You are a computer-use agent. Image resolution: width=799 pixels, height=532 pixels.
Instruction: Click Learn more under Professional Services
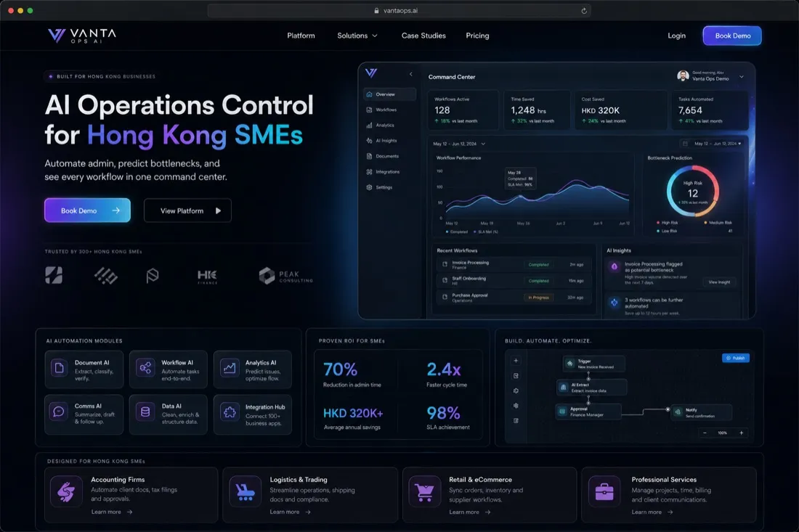[652, 512]
